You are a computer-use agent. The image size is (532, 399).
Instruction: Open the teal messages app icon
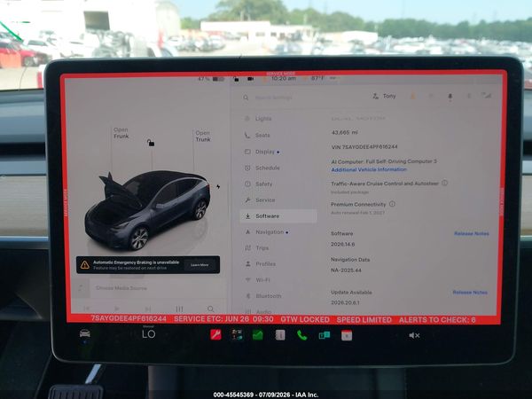325,335
